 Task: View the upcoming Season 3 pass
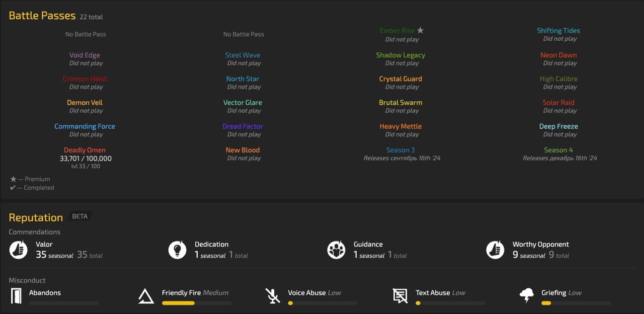pyautogui.click(x=400, y=150)
